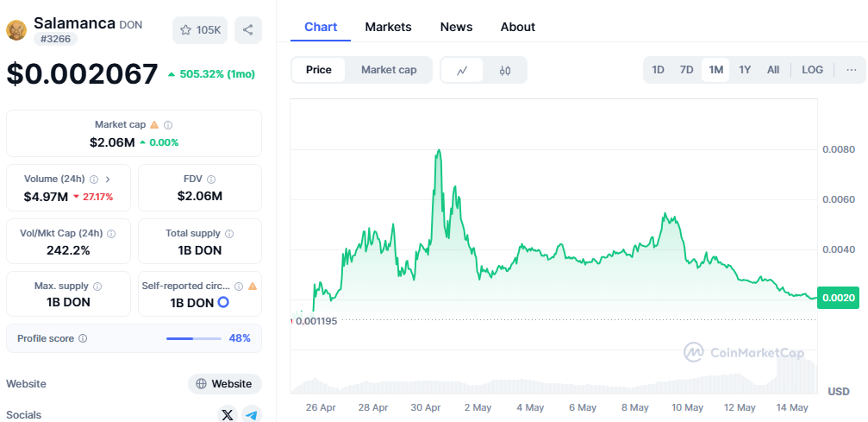Open FDV info icon
The width and height of the screenshot is (868, 422).
click(x=211, y=180)
